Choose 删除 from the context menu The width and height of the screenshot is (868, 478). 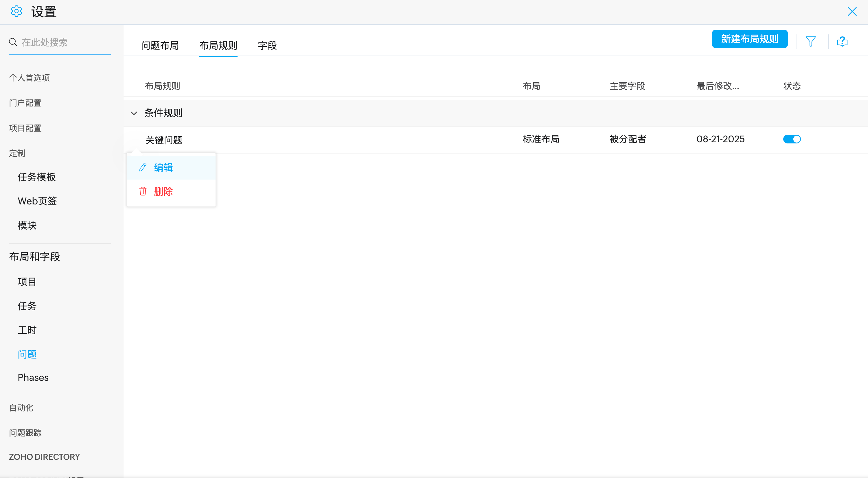(x=163, y=191)
